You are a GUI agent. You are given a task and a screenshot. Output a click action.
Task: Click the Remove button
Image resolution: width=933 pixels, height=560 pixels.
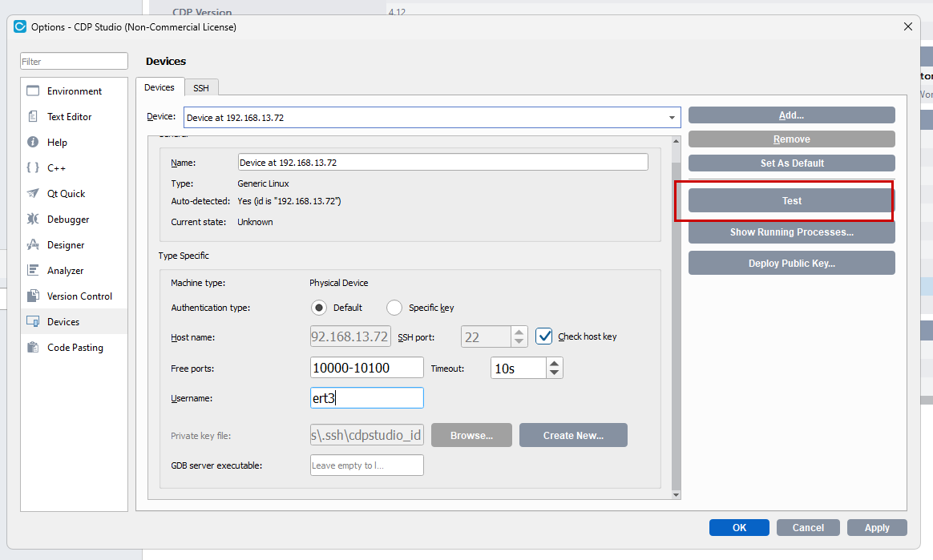tap(791, 139)
